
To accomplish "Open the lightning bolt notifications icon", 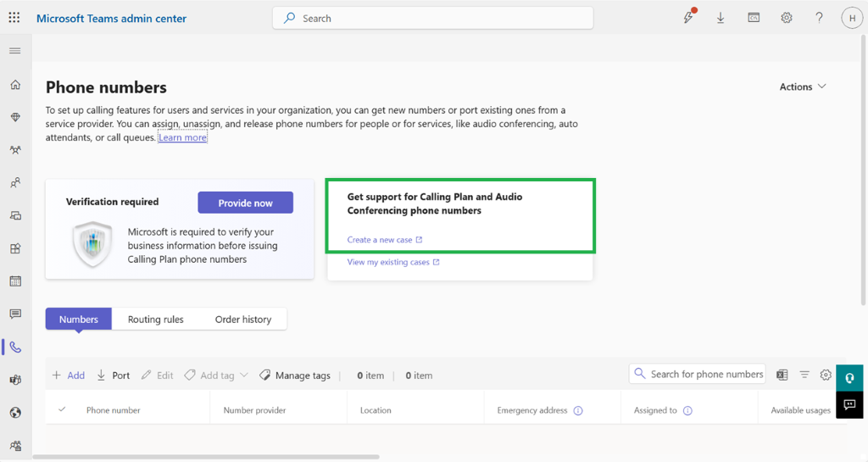I will [x=688, y=18].
